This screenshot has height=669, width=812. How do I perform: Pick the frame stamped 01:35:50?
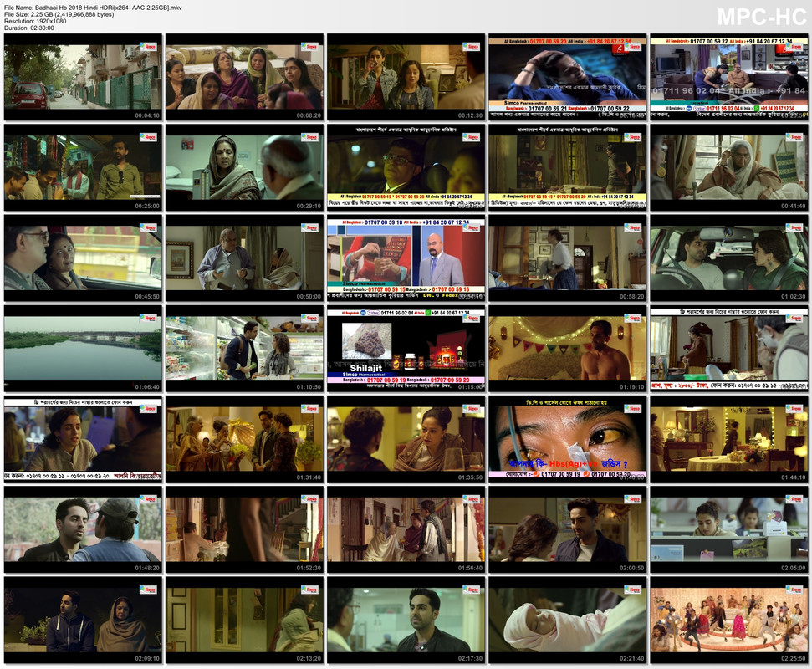tap(406, 439)
